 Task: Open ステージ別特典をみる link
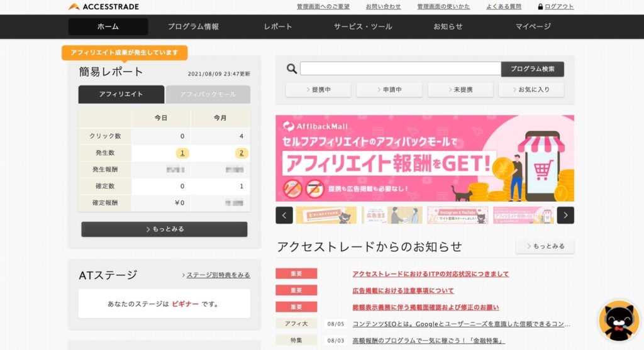(x=216, y=275)
